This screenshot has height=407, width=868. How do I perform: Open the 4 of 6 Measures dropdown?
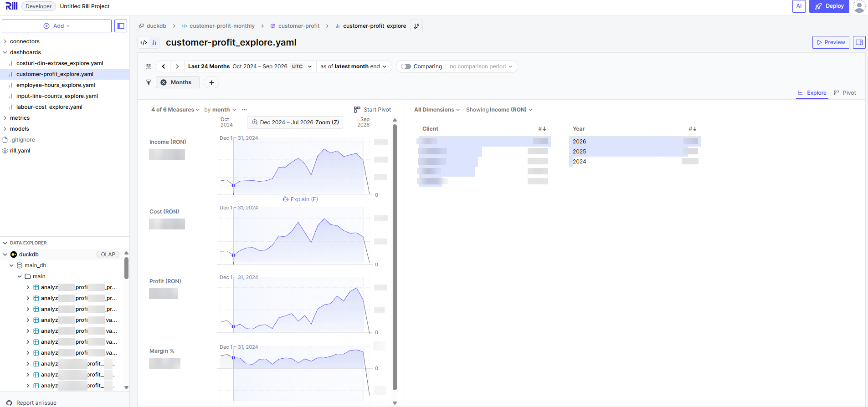tap(175, 110)
